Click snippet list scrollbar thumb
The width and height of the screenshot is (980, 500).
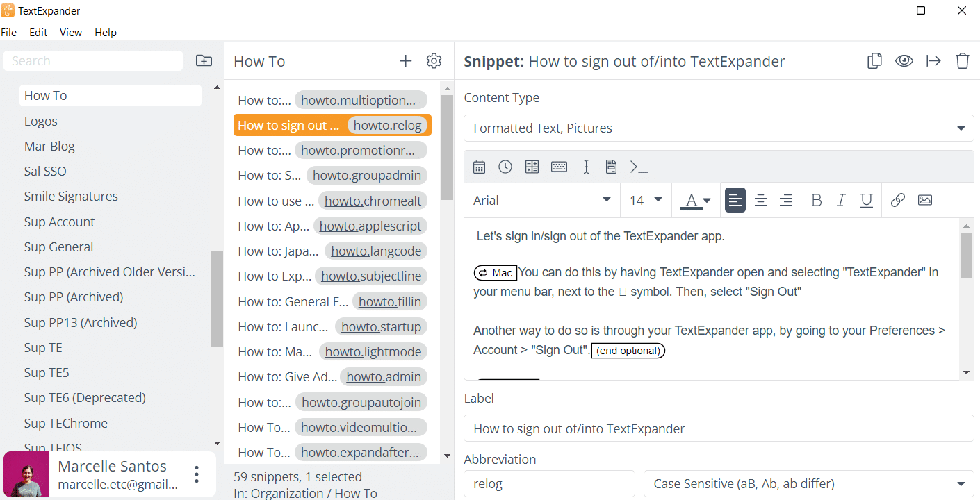tap(447, 147)
